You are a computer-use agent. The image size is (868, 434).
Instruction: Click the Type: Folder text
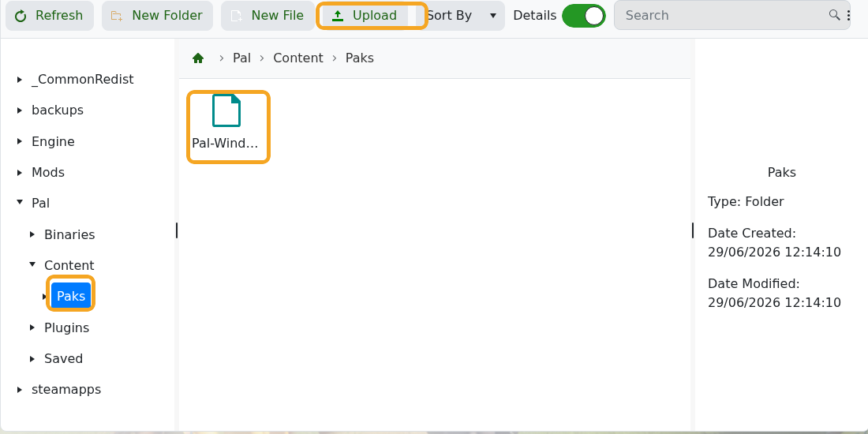point(746,201)
